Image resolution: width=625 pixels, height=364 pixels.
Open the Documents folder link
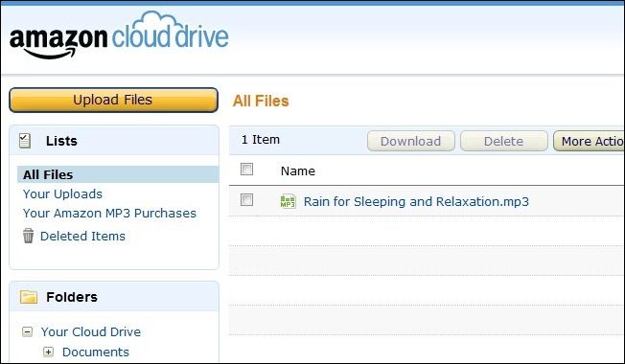tap(96, 353)
